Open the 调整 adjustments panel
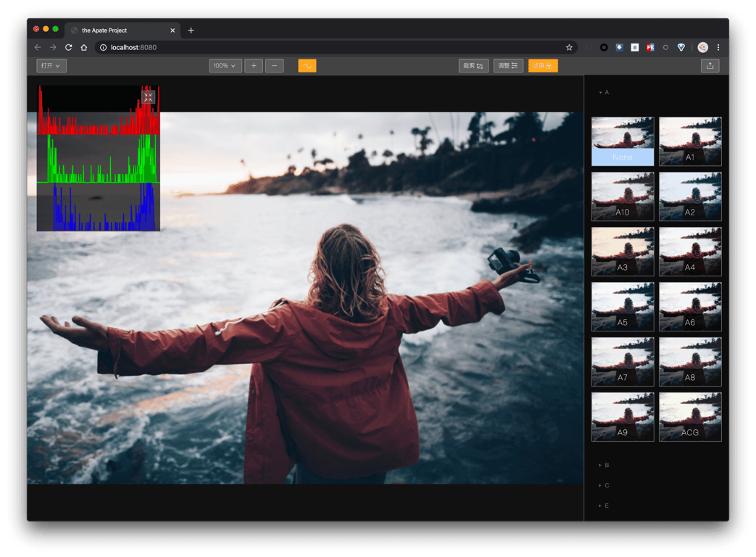This screenshot has height=557, width=756. pyautogui.click(x=507, y=66)
